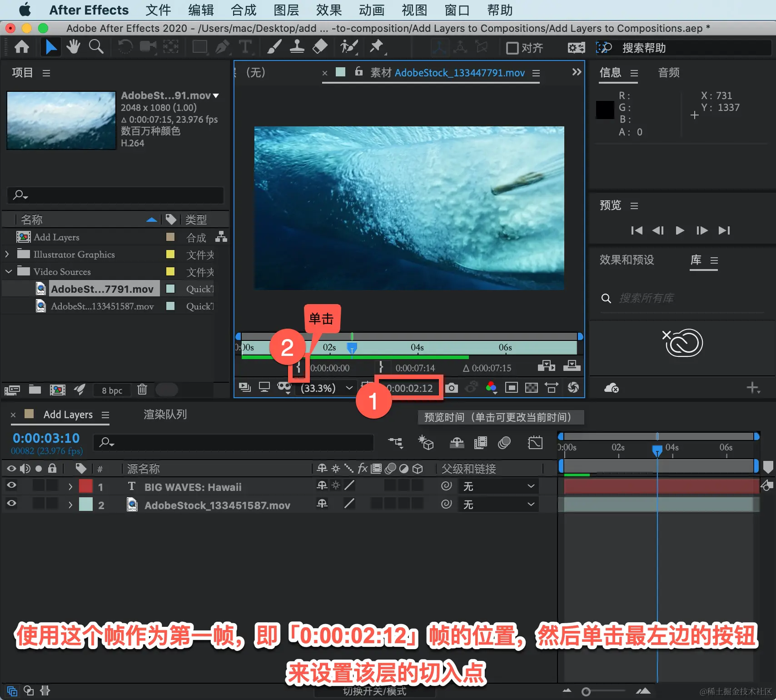This screenshot has width=776, height=700.
Task: Open the 效果 menu
Action: tap(329, 10)
